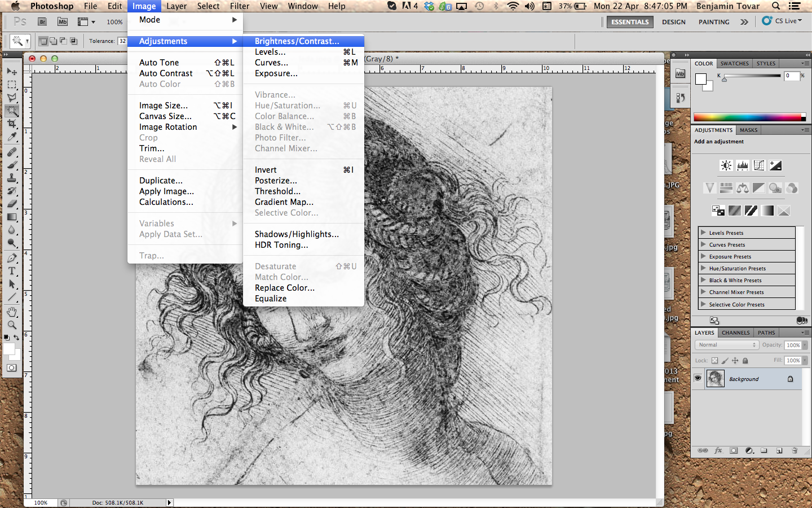812x508 pixels.
Task: Add a Levels adjustment from Adjustments panel
Action: click(x=743, y=165)
